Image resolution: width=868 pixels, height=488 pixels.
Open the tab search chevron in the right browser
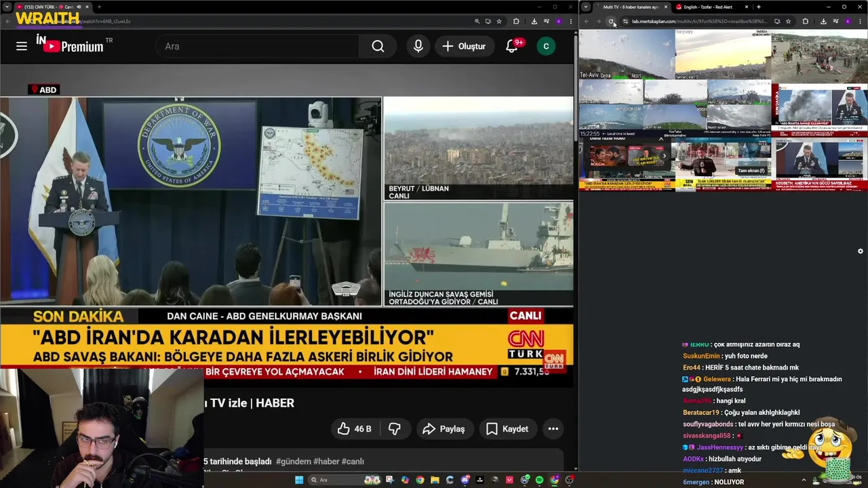pyautogui.click(x=586, y=7)
